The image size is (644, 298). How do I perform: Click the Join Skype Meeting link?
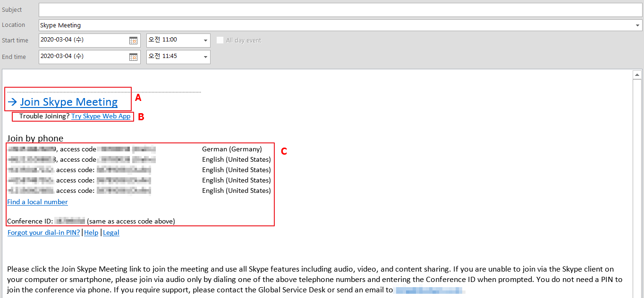click(x=69, y=102)
